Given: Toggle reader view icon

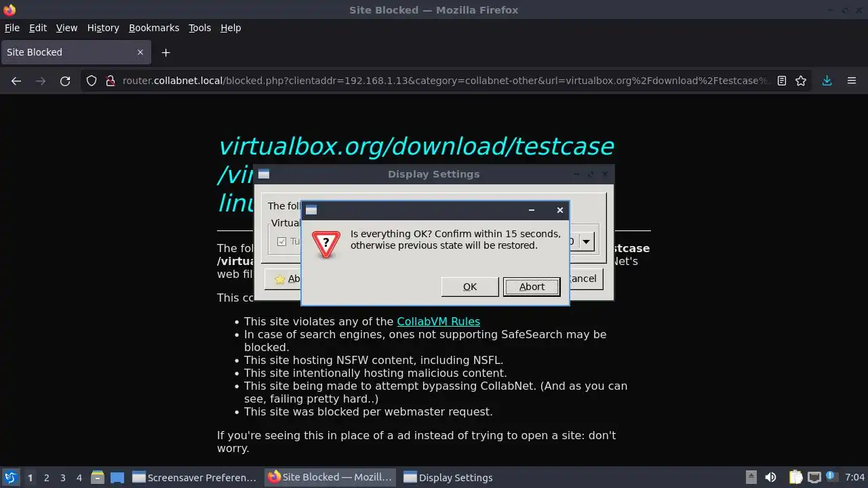Looking at the screenshot, I should [781, 81].
